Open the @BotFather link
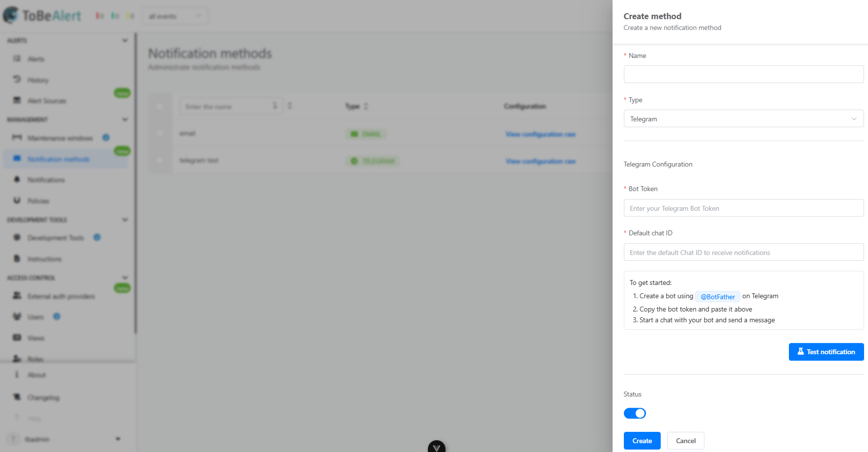 tap(718, 297)
